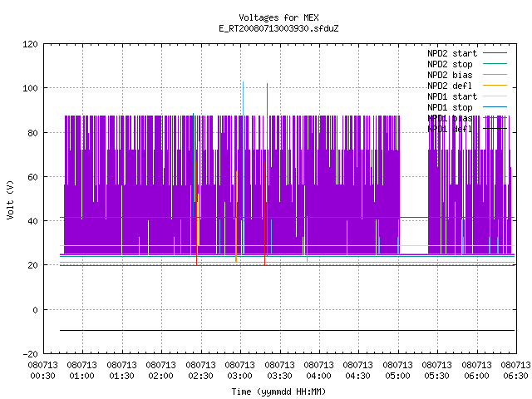The width and height of the screenshot is (532, 399).
Task: Click the X-axis tick label 080713 05:30
Action: (436, 371)
